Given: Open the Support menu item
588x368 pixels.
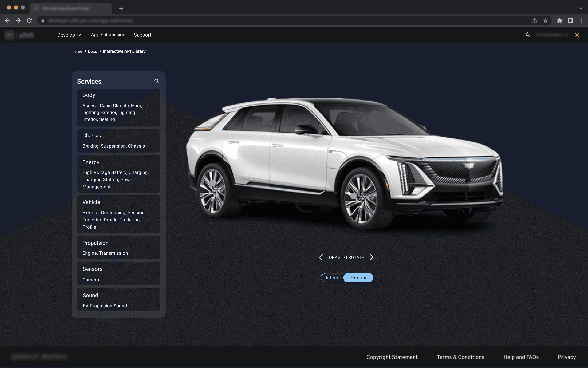Looking at the screenshot, I should click(142, 35).
